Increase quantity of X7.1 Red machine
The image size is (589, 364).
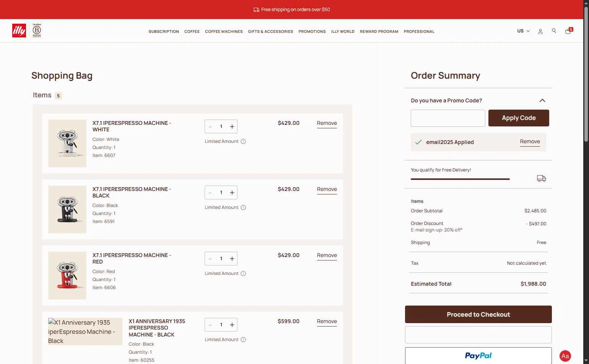[232, 259]
